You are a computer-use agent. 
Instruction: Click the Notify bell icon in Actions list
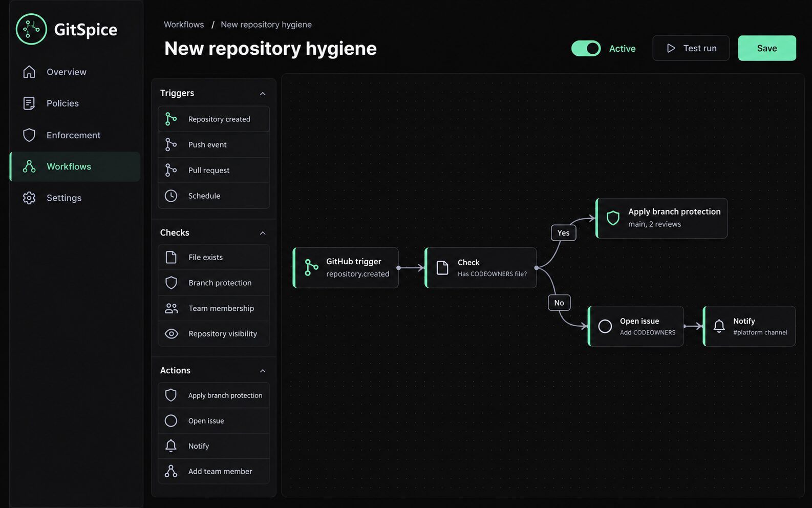pos(171,446)
